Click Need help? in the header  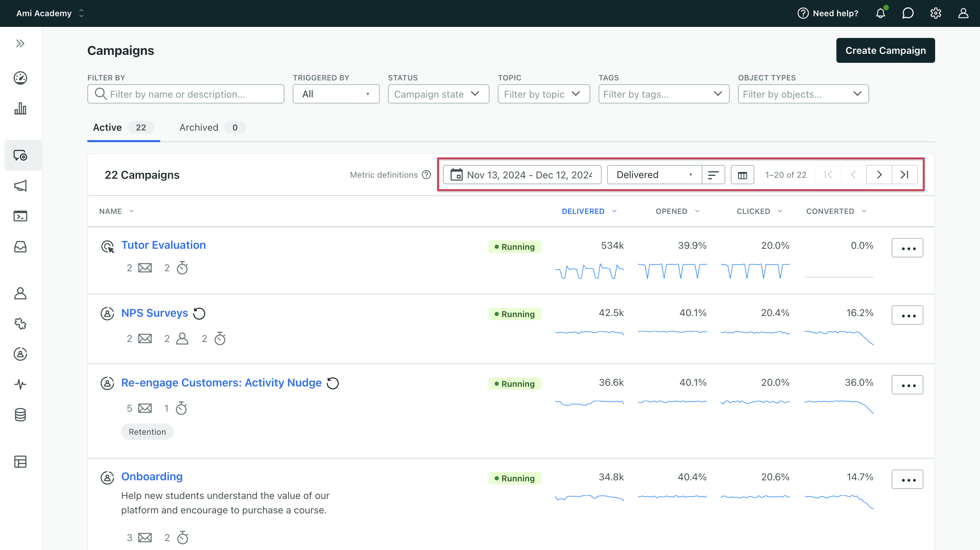[828, 13]
